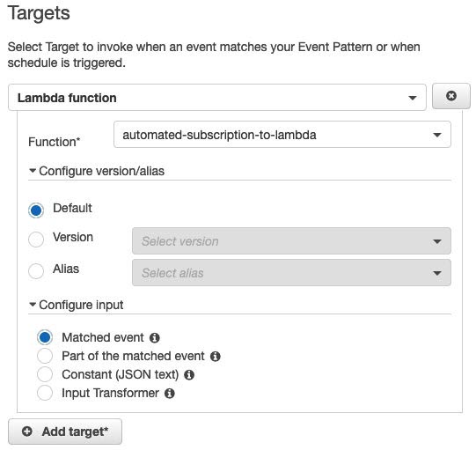
Task: Open Input Transformer info icon
Action: coord(170,394)
